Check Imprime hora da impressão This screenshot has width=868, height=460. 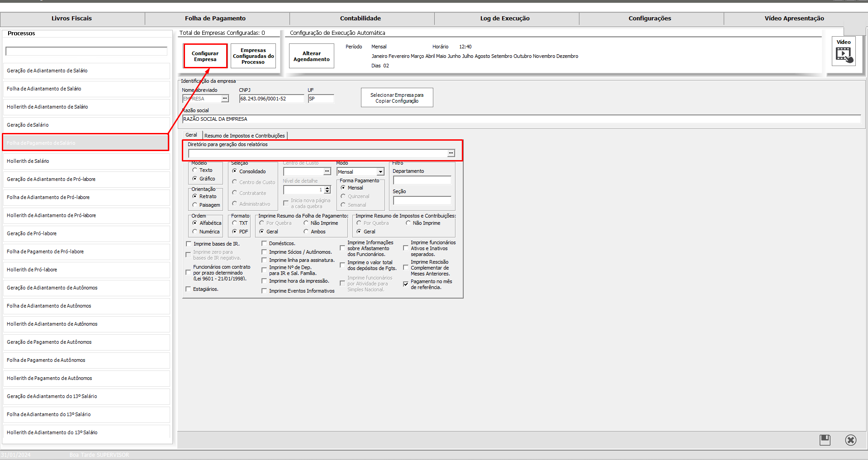264,281
